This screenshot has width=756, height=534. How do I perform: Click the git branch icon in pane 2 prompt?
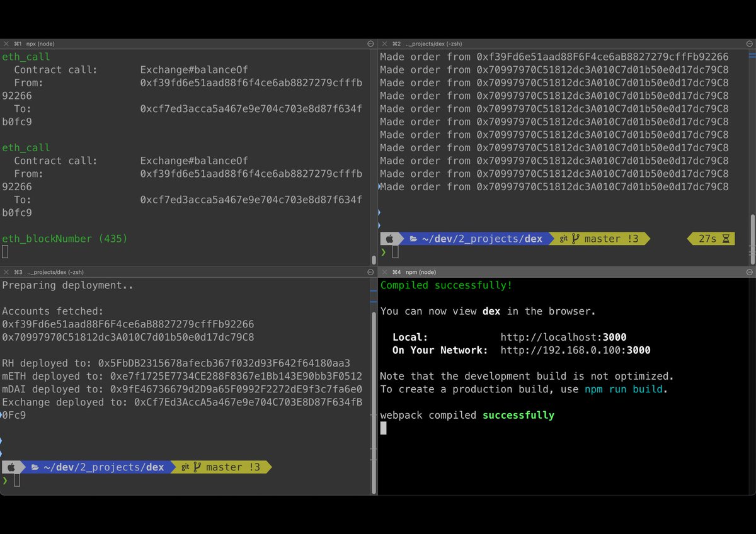point(575,239)
